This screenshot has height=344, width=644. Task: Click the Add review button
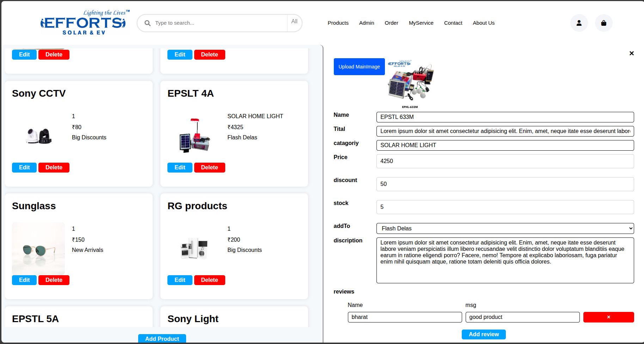coord(483,334)
